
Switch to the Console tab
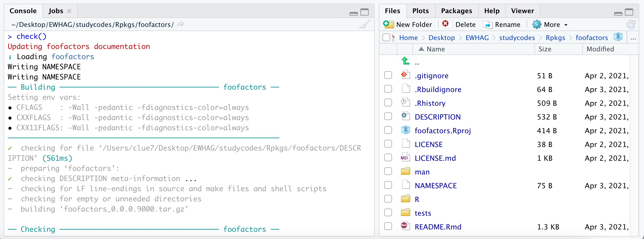pyautogui.click(x=23, y=11)
